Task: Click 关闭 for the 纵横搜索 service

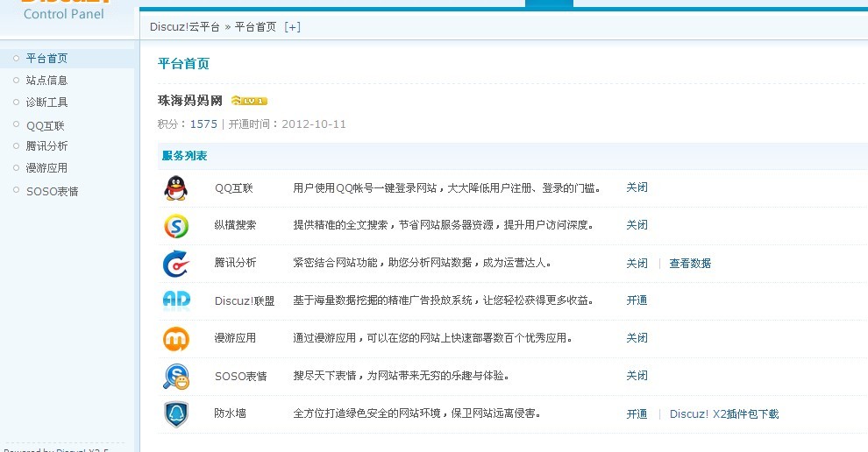Action: [637, 225]
